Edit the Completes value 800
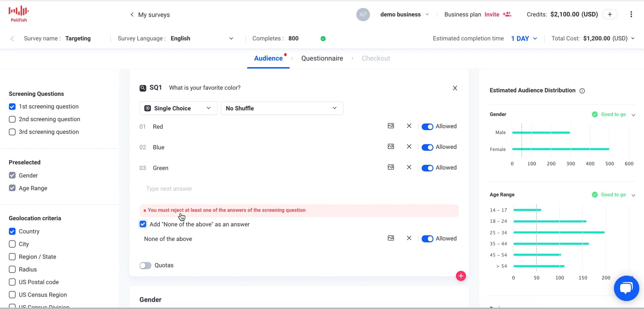Viewport: 644px width, 309px height. 293,39
